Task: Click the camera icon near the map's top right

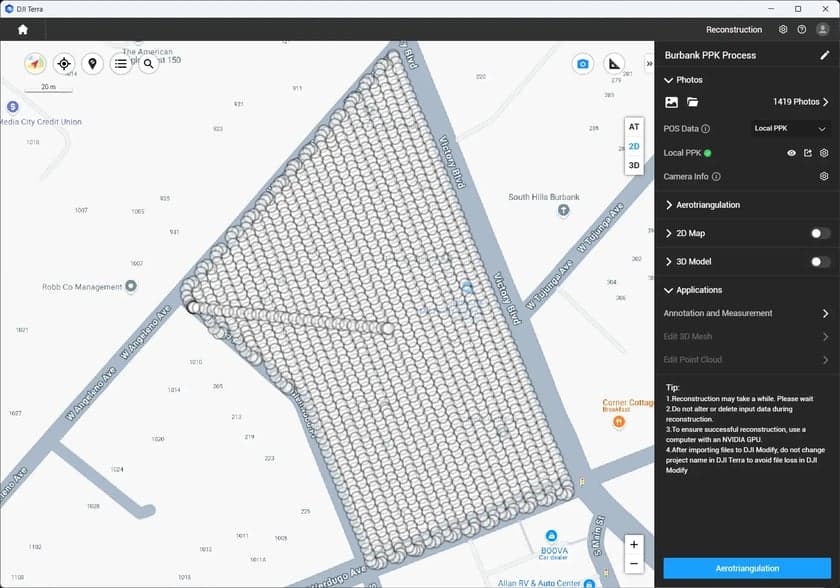Action: pos(583,63)
